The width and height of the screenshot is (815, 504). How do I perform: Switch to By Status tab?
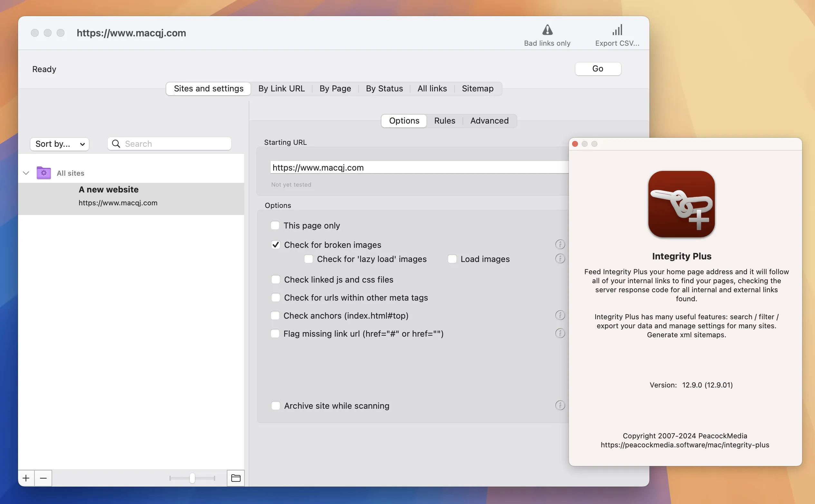click(x=384, y=89)
